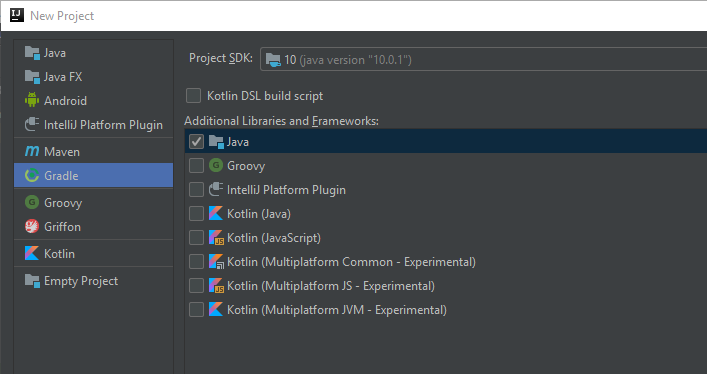Click the Kotlin (Java) logo icon
The height and width of the screenshot is (374, 707).
(216, 213)
